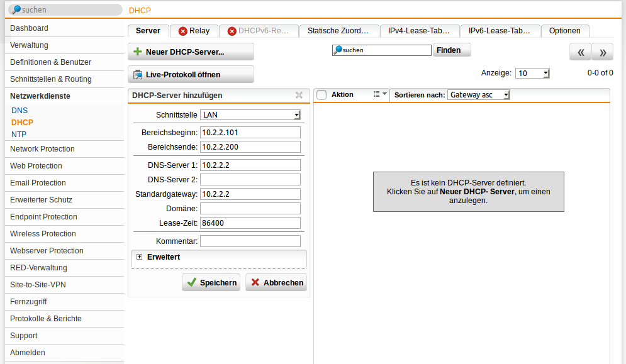
Task: Open the live log via the Live-Protokoll icon
Action: 137,74
